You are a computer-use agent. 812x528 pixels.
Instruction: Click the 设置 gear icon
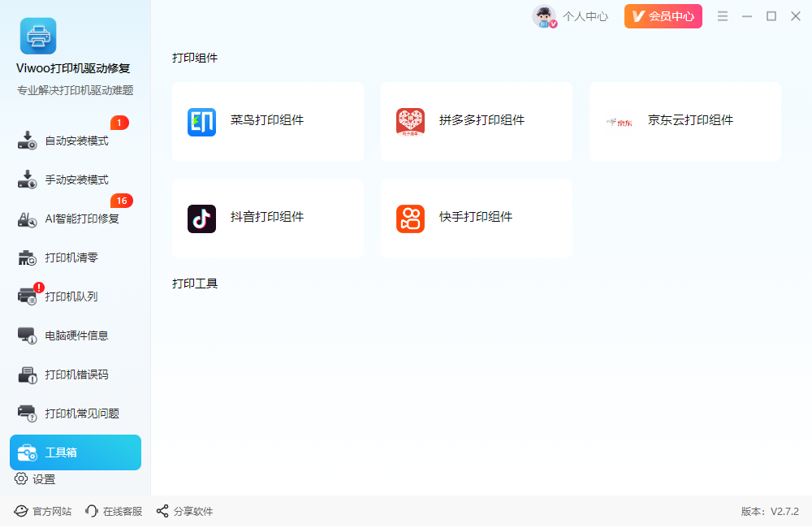click(21, 478)
